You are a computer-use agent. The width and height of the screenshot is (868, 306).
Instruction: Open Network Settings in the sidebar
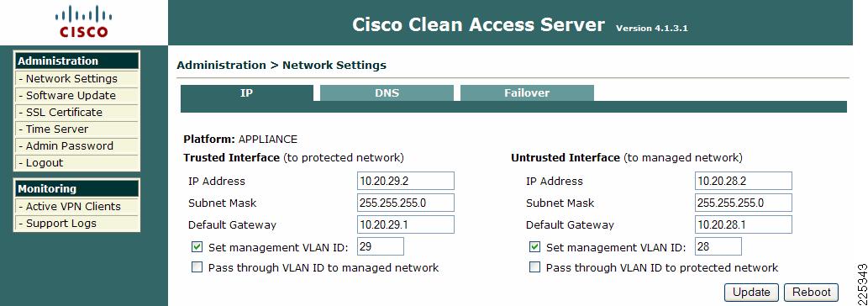(77, 78)
